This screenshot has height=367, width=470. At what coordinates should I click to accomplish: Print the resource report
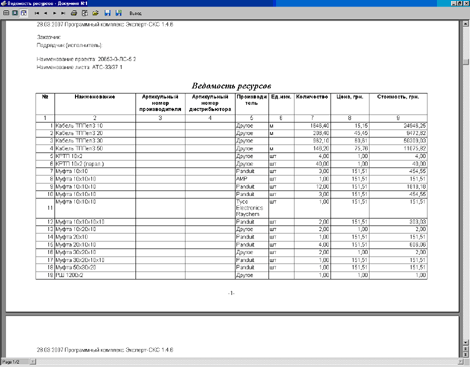74,13
